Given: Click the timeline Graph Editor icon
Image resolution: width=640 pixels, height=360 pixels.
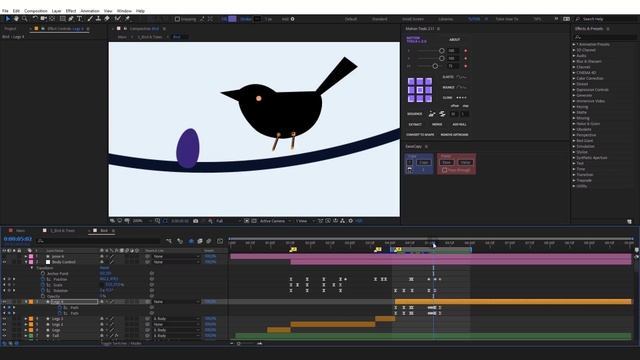Looking at the screenshot, I should (x=220, y=241).
